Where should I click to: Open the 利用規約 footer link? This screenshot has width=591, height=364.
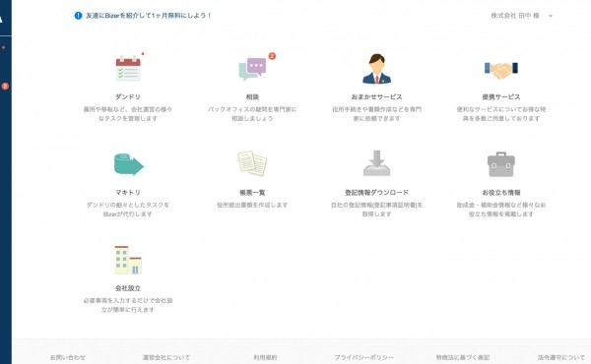265,357
